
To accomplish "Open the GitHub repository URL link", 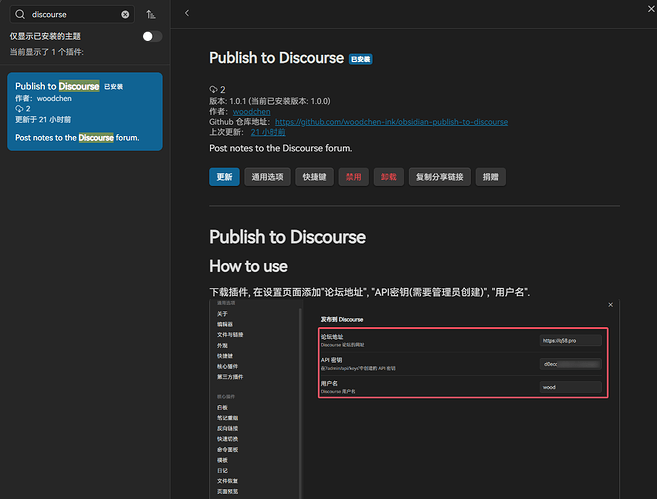I will coord(391,122).
